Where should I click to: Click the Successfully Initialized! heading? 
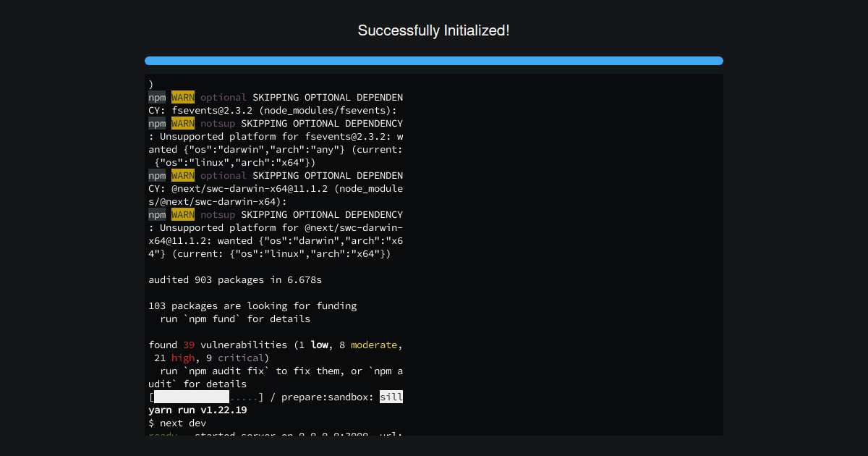coord(434,30)
